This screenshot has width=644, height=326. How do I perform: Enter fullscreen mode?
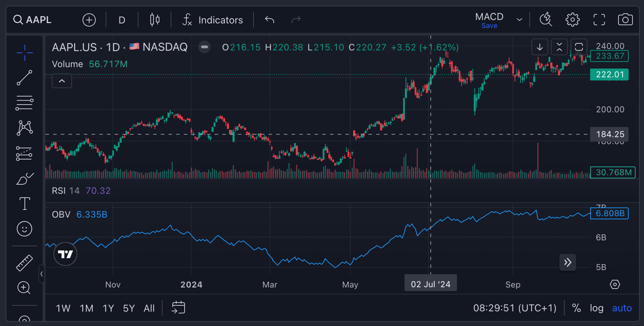[599, 20]
